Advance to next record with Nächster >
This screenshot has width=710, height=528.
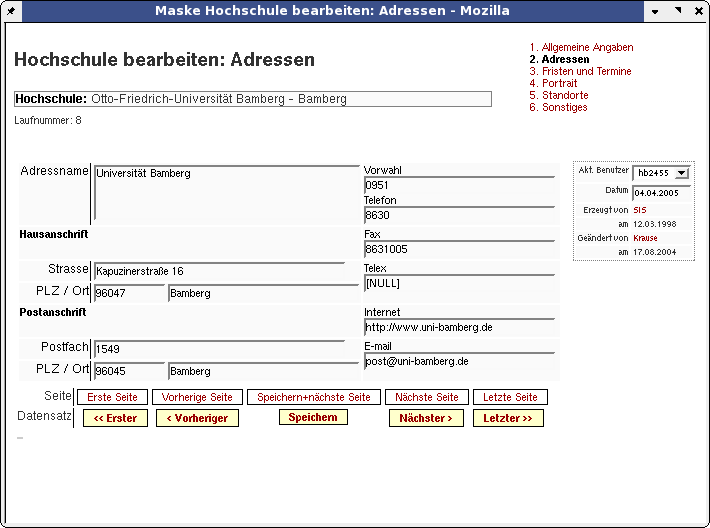pyautogui.click(x=426, y=418)
